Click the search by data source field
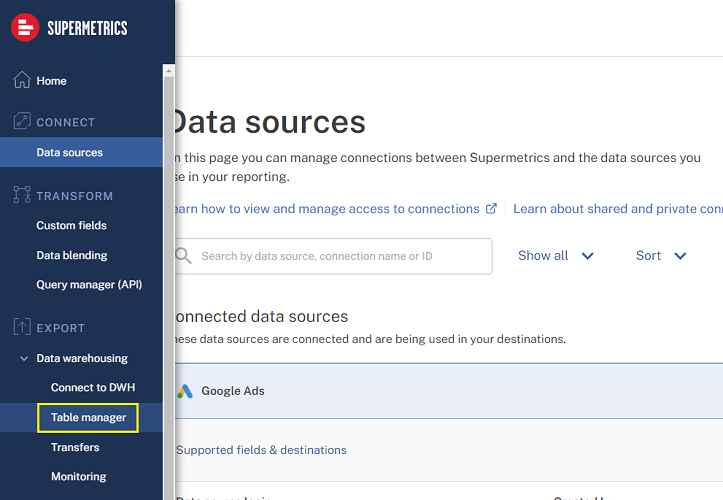Screen dimensions: 723x500 click(x=334, y=256)
